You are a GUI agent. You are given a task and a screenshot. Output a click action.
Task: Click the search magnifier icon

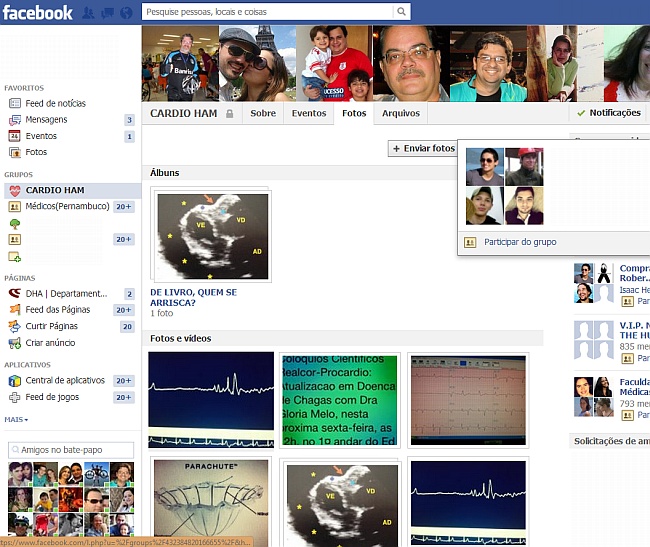401,12
